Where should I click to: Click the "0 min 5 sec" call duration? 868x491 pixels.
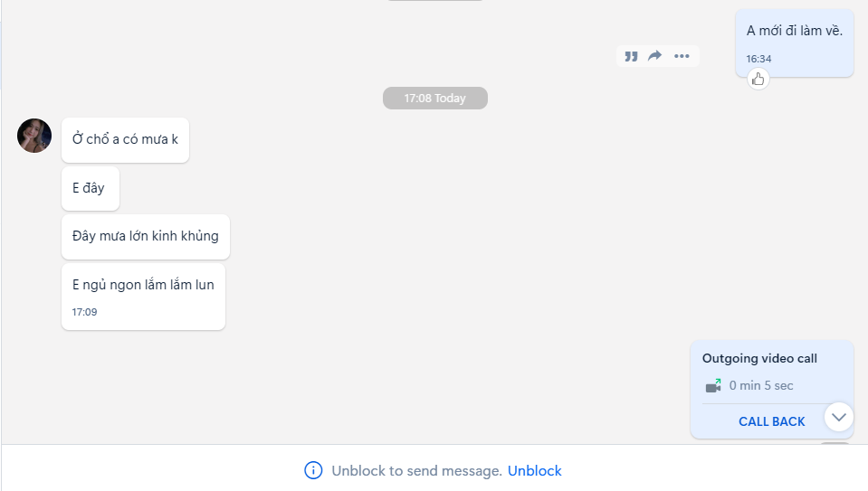761,386
